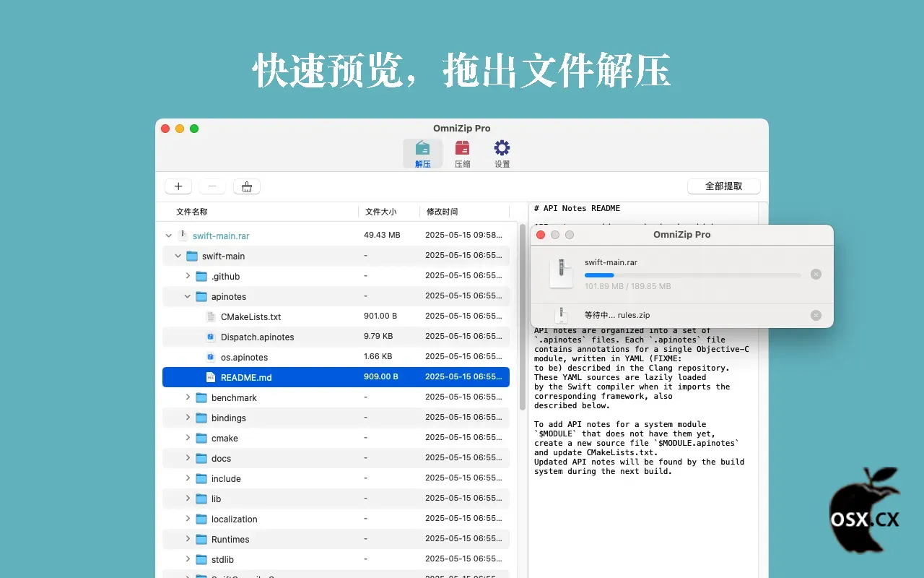Collapse the swift-main.rar archive row
Viewport: 924px width, 578px height.
click(169, 236)
